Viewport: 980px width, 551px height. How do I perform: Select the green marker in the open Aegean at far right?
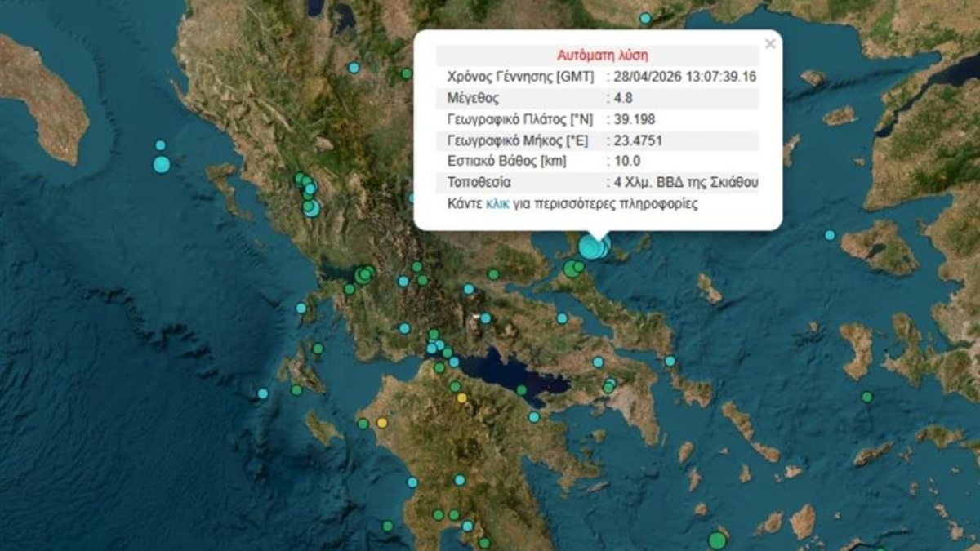click(x=866, y=397)
